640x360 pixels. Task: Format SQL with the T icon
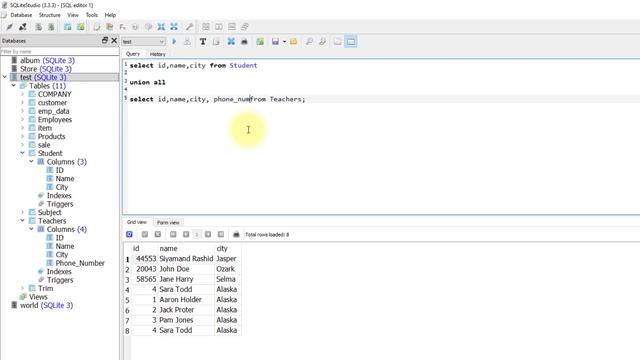[203, 42]
